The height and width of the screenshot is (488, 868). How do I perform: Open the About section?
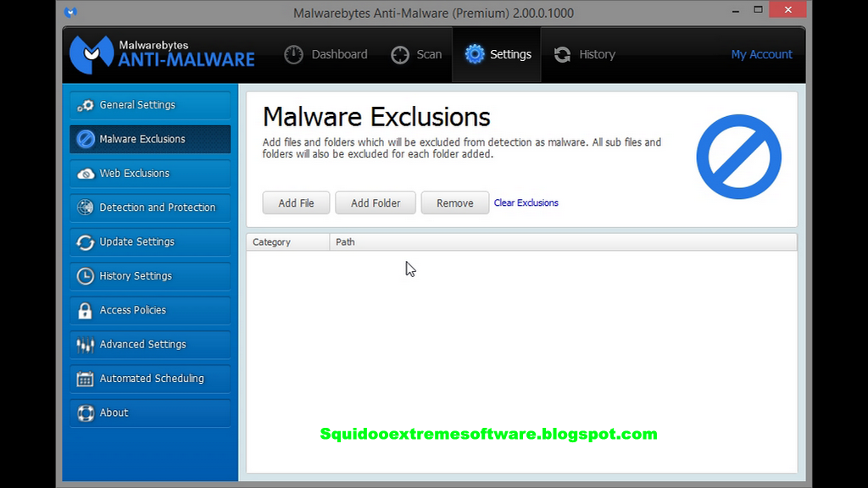(x=150, y=413)
